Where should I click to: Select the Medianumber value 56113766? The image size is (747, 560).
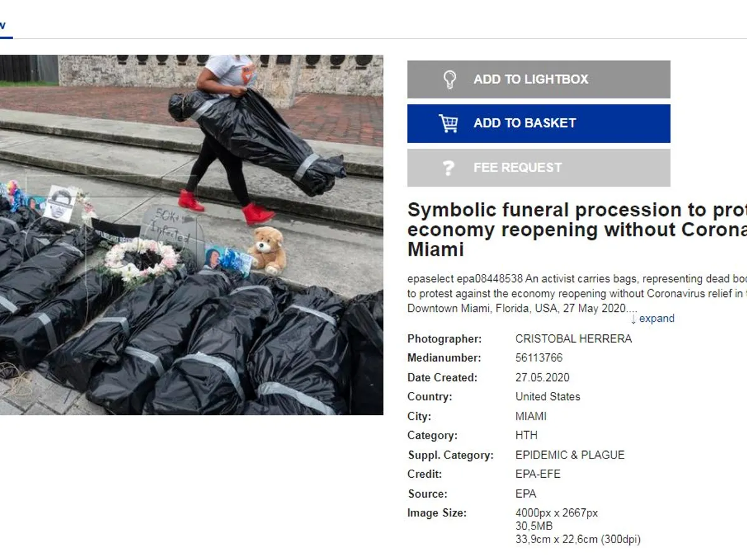(x=539, y=358)
